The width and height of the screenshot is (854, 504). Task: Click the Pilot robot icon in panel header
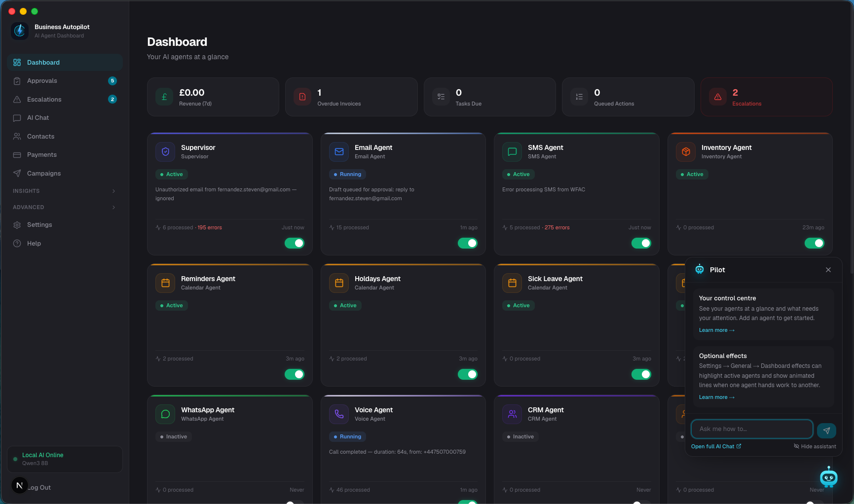(x=700, y=269)
